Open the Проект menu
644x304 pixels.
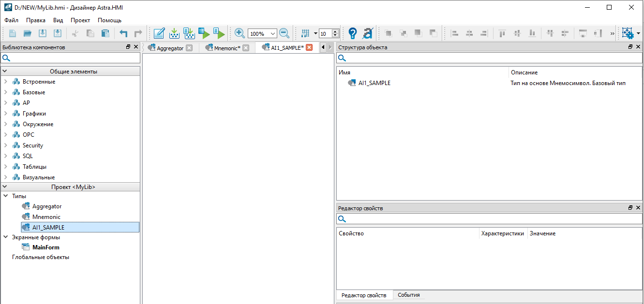click(x=80, y=20)
